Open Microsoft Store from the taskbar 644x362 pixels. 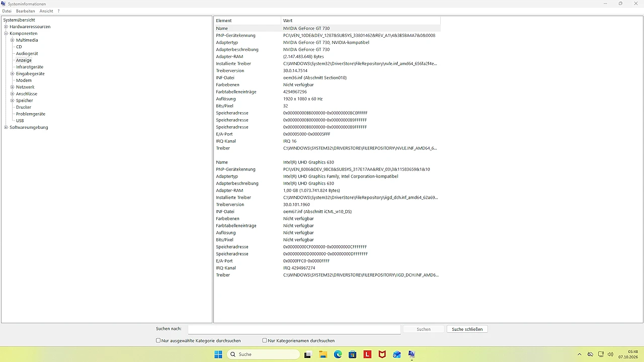coord(353,354)
